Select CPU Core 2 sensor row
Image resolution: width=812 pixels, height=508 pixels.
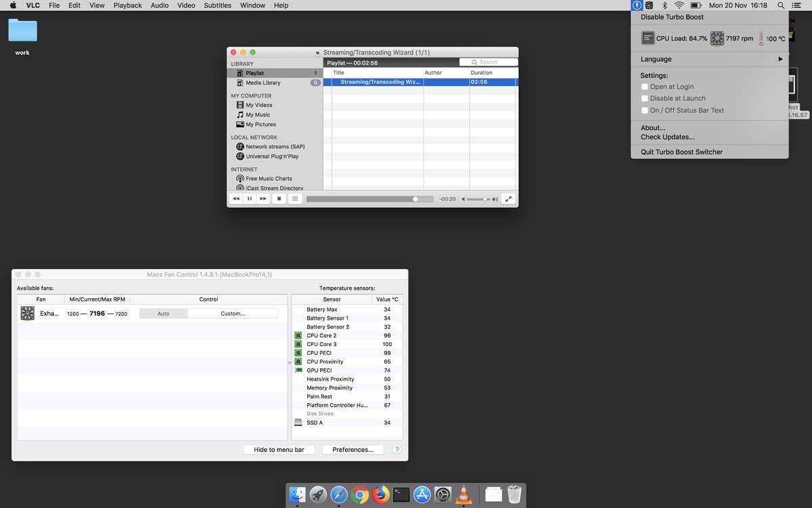tap(346, 335)
